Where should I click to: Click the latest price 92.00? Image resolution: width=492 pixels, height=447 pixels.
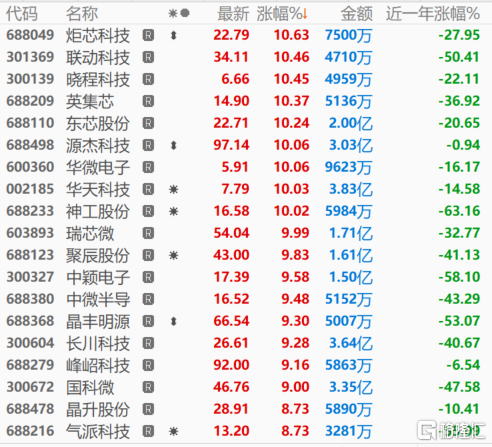coord(231,365)
